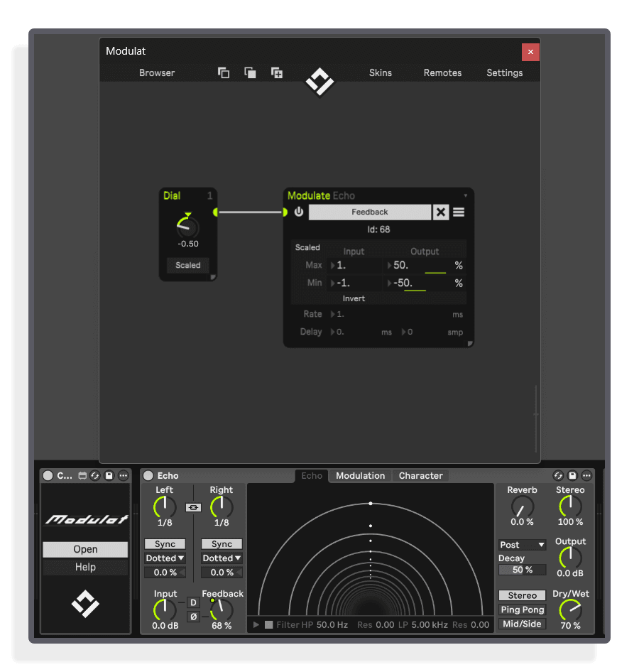Open the Right channel Dotted dropdown
The height and width of the screenshot is (672, 639).
pyautogui.click(x=222, y=558)
